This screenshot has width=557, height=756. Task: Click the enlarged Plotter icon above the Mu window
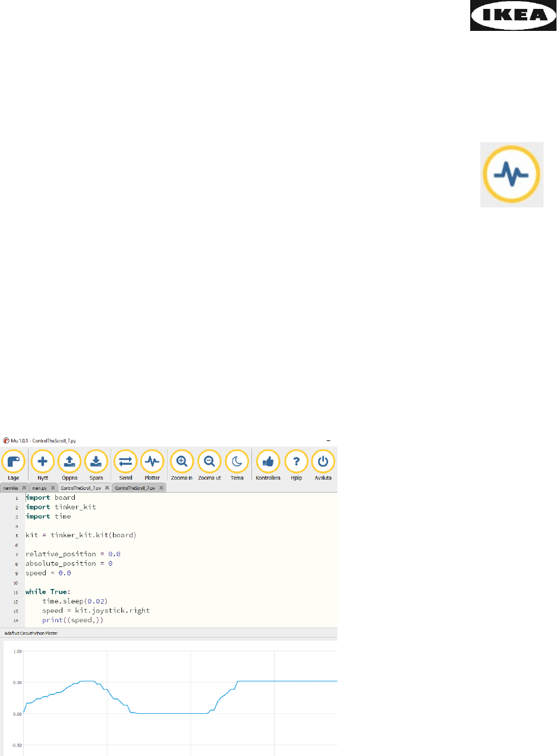(x=512, y=174)
